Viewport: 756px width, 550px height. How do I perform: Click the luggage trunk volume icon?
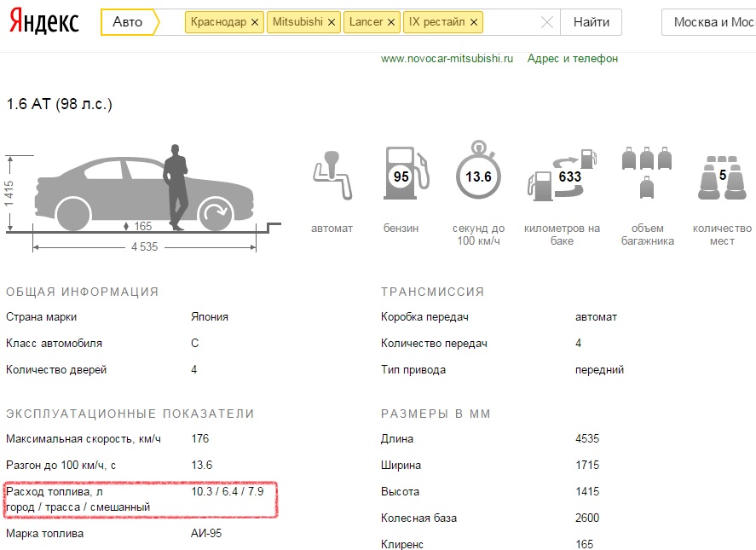click(x=647, y=175)
